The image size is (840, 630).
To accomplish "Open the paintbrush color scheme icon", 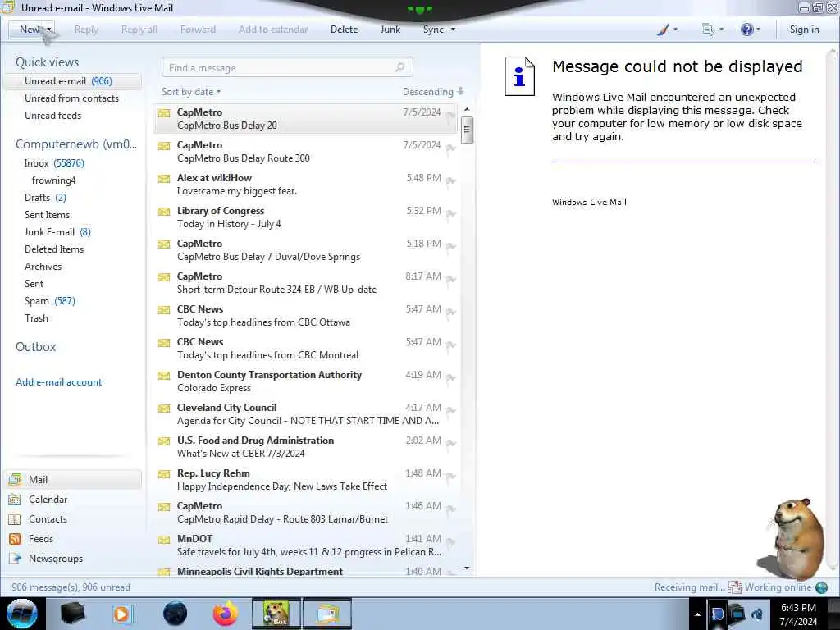I will [663, 30].
